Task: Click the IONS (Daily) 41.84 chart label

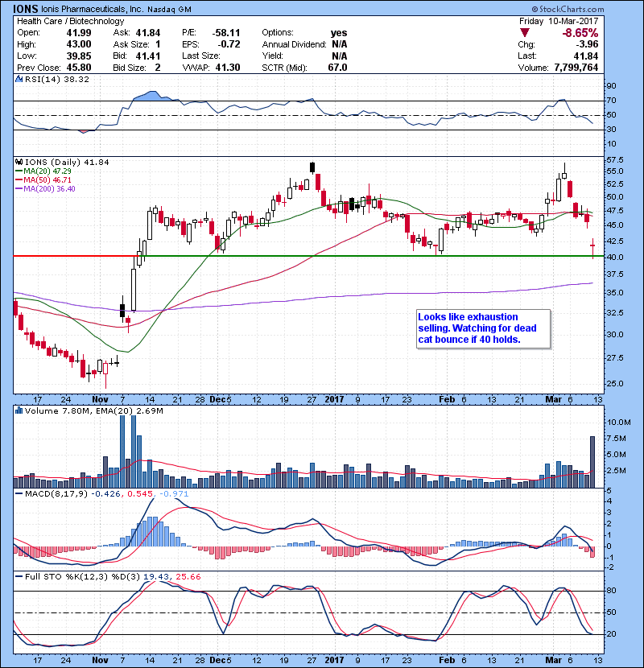Action: click(67, 163)
